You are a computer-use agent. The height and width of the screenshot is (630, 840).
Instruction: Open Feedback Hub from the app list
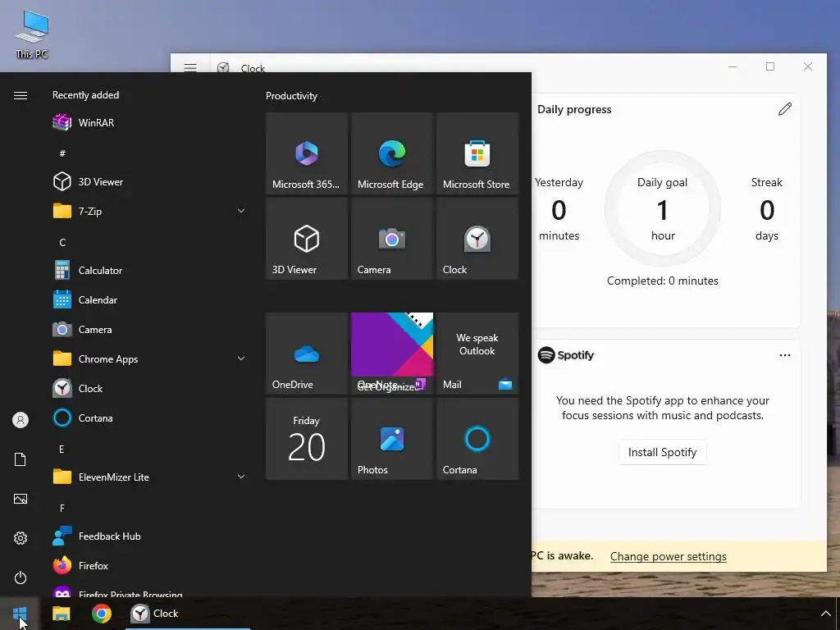tap(149, 536)
